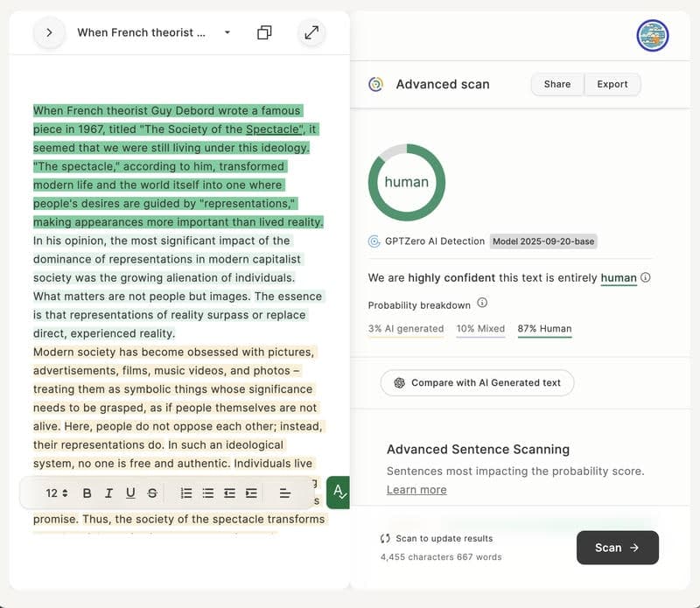
Task: Click the green spell check icon
Action: 338,493
